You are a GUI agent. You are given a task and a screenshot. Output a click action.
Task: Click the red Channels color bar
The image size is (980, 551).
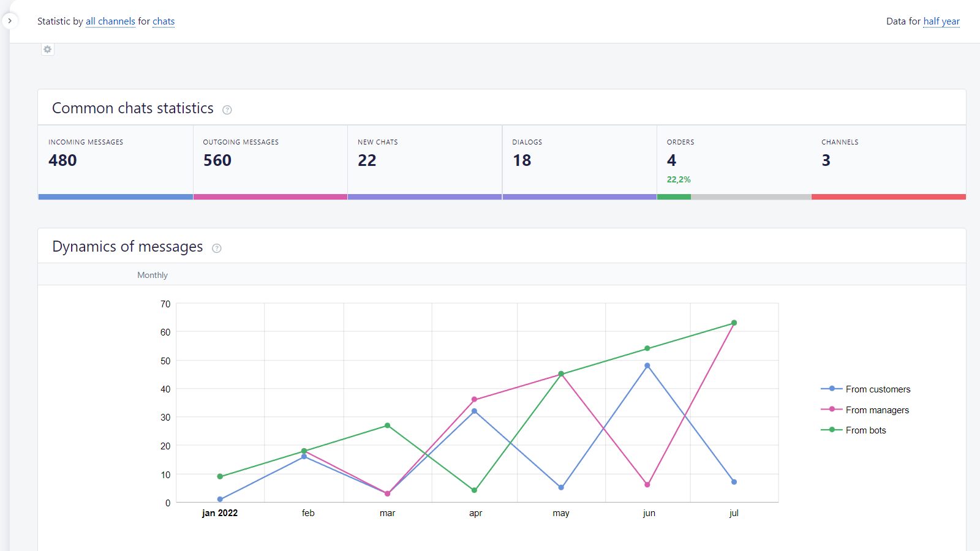tap(888, 197)
